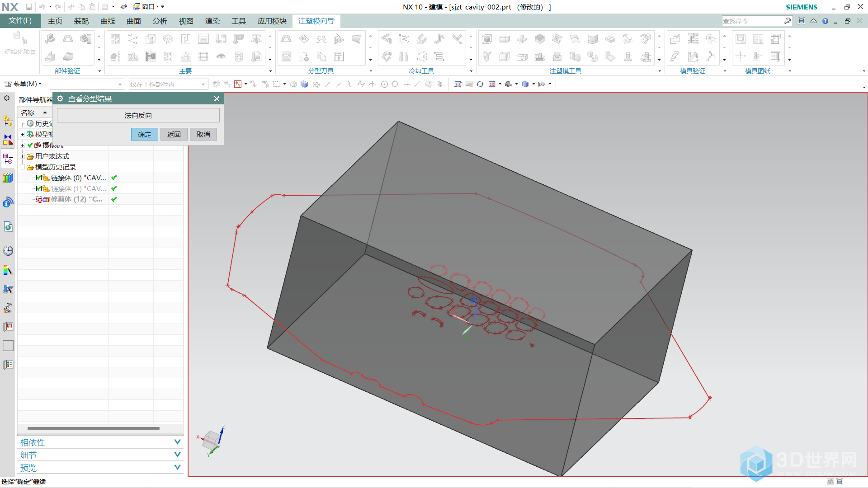Click the blue shaded box icon in selection bar
868x488 pixels.
pyautogui.click(x=304, y=84)
